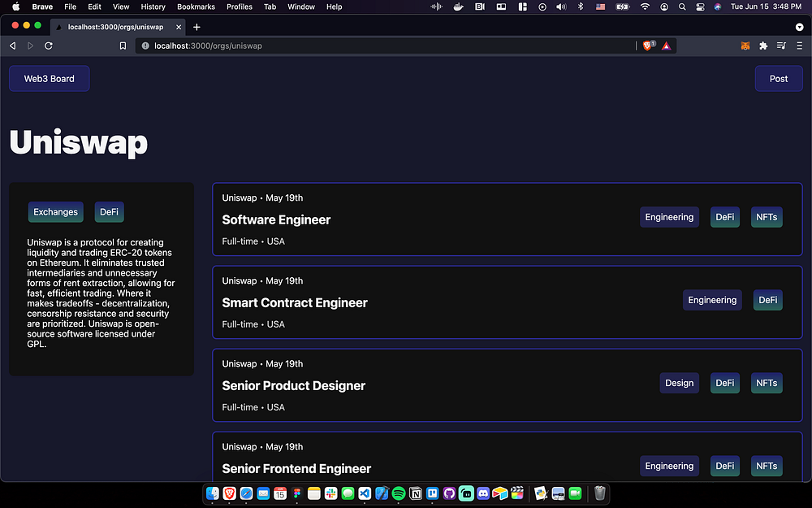Open GitHub Desktop from the dock
The height and width of the screenshot is (508, 812).
coord(450,493)
